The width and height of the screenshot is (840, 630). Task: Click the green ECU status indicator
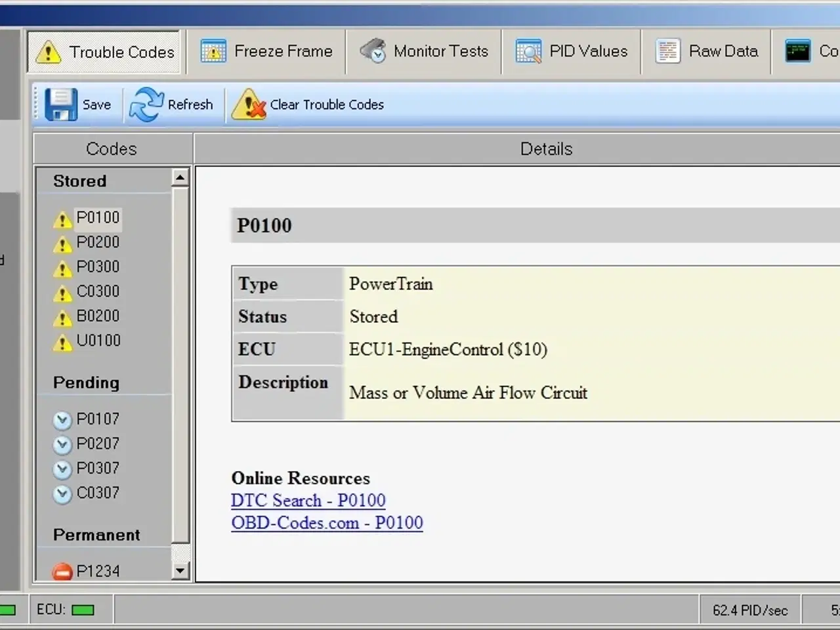click(x=83, y=610)
